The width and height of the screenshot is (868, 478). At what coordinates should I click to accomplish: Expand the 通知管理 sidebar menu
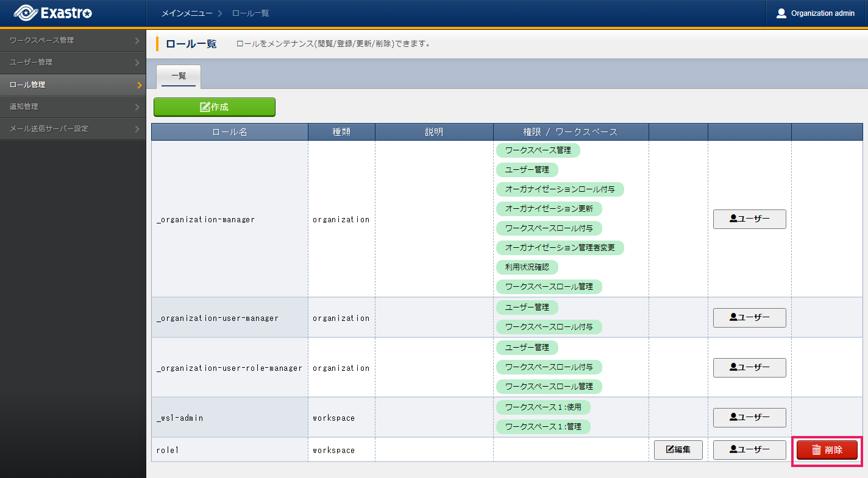pyautogui.click(x=73, y=107)
